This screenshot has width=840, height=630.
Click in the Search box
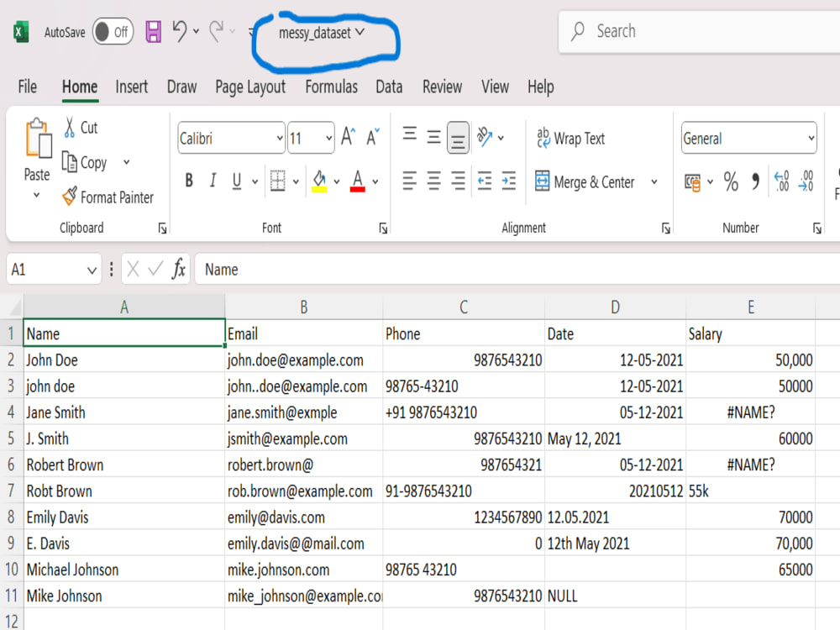(699, 31)
